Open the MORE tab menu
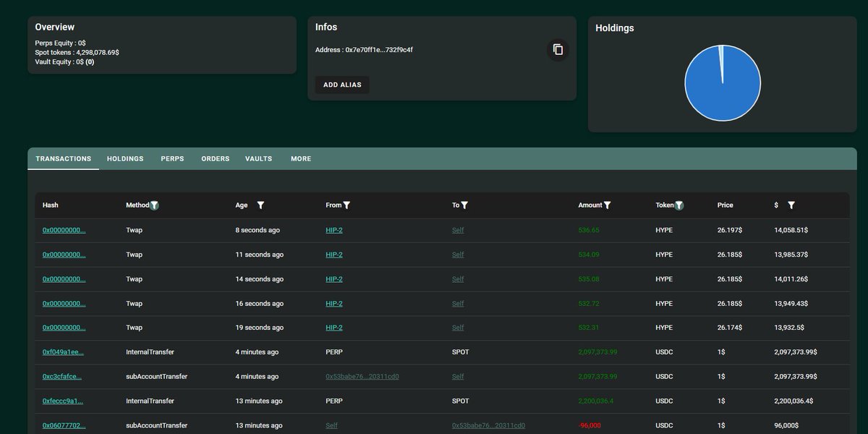 tap(301, 158)
